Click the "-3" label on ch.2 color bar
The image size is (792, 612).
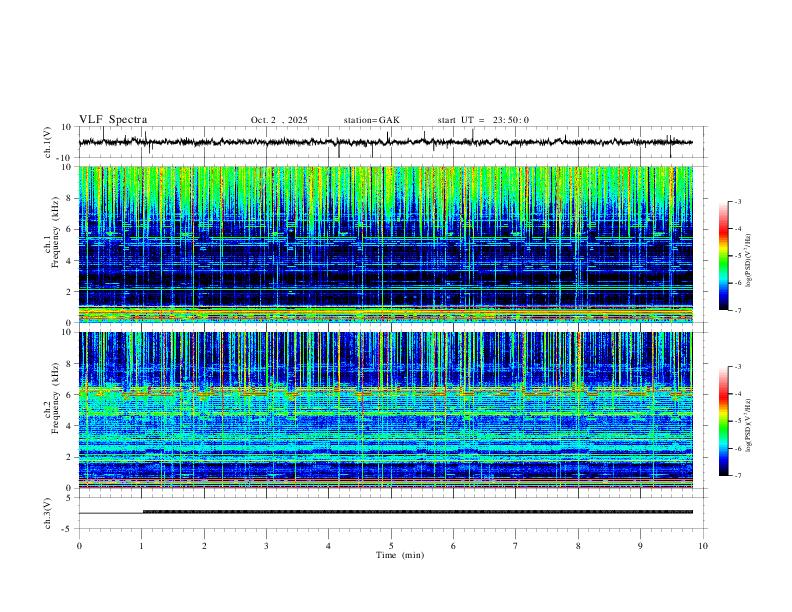[x=738, y=367]
